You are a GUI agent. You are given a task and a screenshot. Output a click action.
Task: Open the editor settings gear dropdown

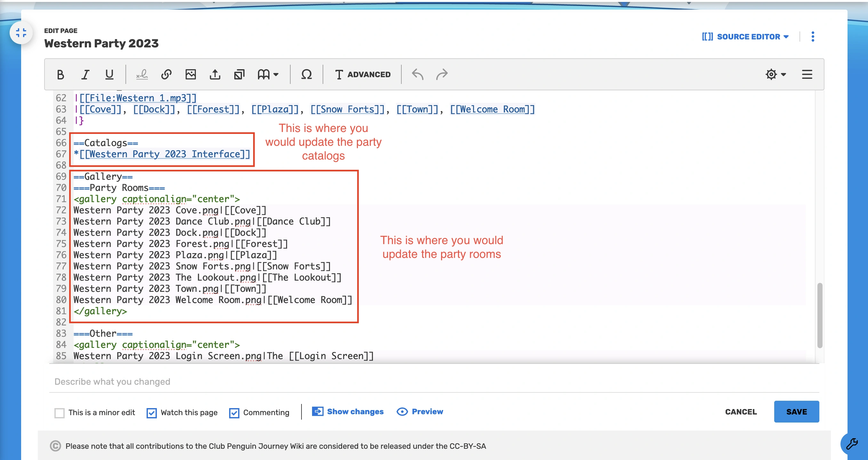[775, 75]
